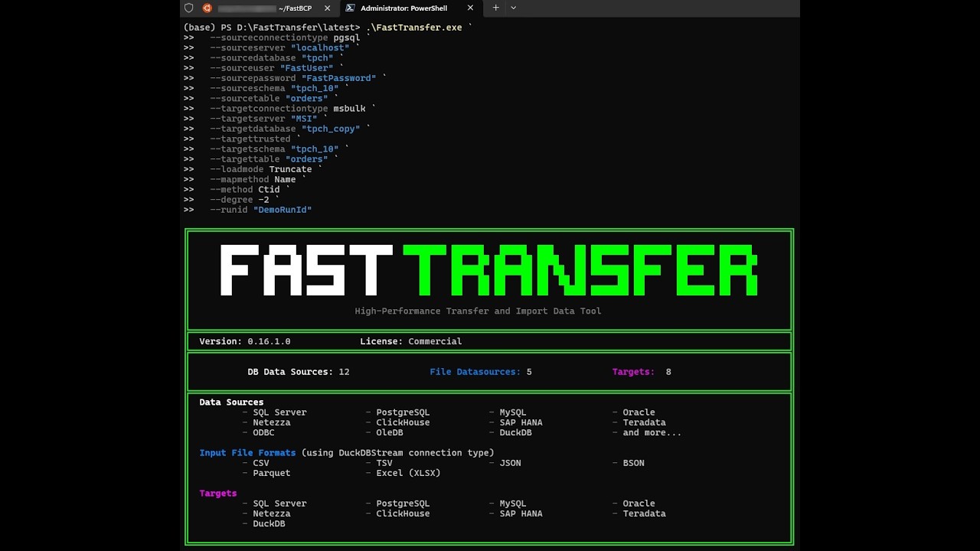The height and width of the screenshot is (551, 980).
Task: Click the Input File Formats heading
Action: [247, 453]
